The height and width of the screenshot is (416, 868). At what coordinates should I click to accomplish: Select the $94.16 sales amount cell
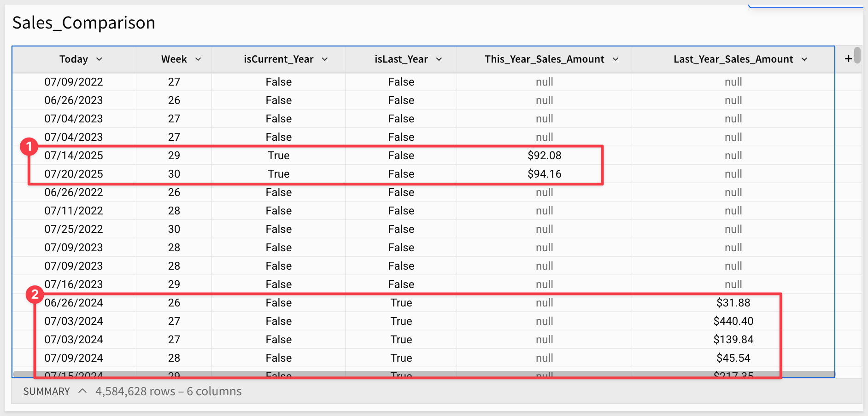tap(544, 174)
